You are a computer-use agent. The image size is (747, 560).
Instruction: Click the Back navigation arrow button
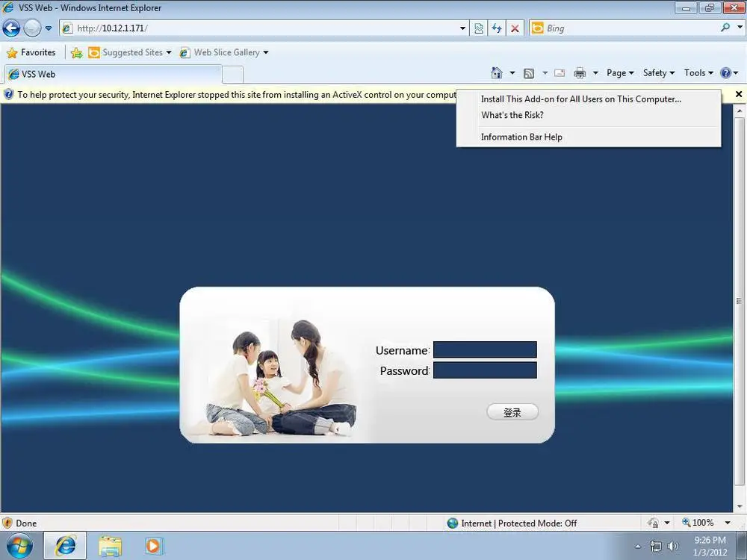(x=11, y=28)
